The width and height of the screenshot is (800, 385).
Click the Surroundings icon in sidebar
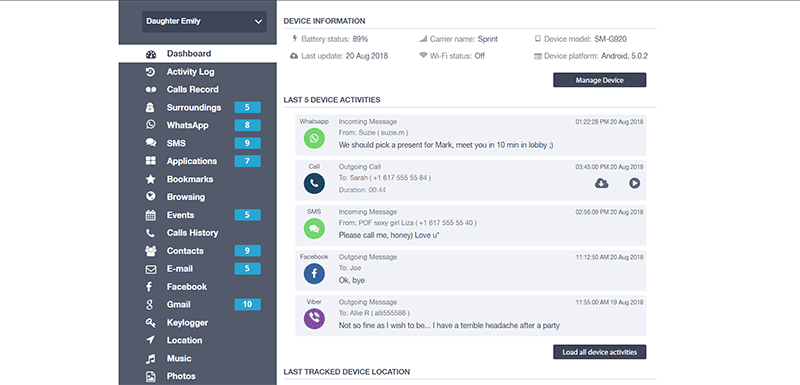coord(150,108)
